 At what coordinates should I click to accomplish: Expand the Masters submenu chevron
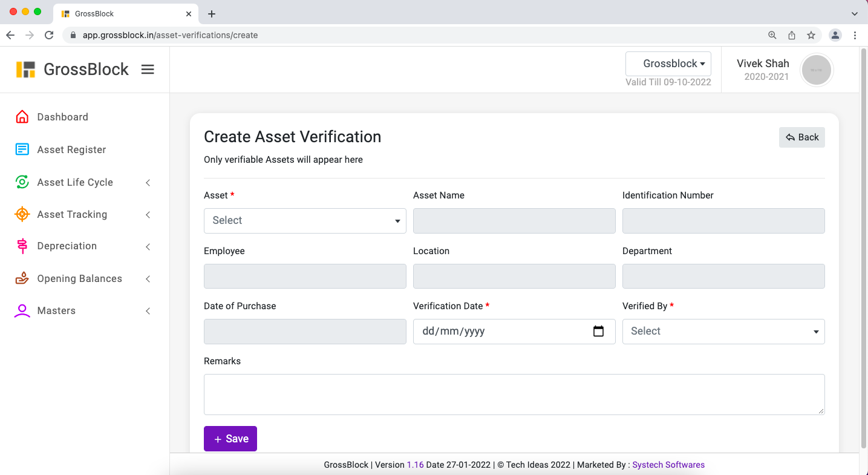[x=148, y=311]
